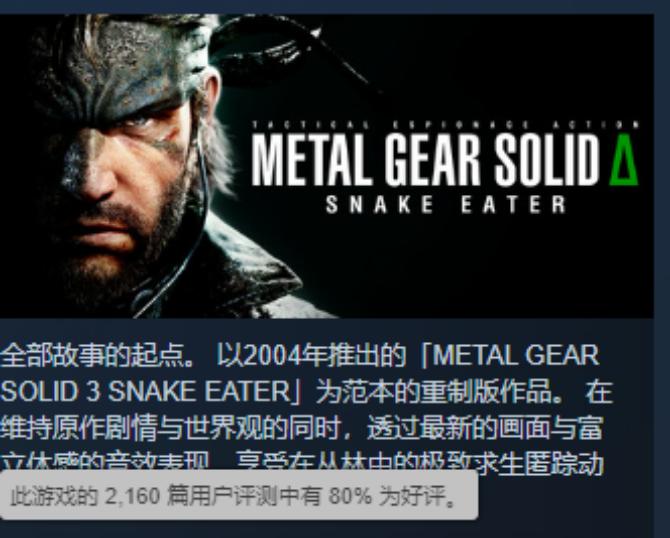
Task: Click the user review summary tooltip
Action: tap(239, 495)
